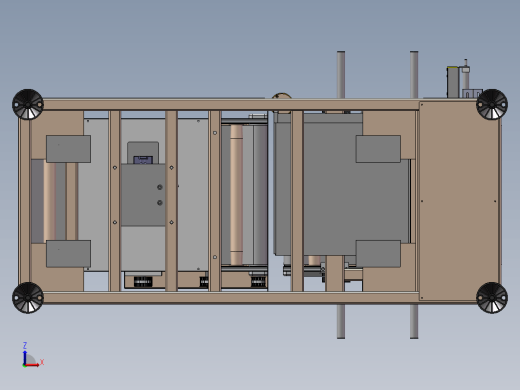Click the left gray rod protruding above frame

coord(341,75)
